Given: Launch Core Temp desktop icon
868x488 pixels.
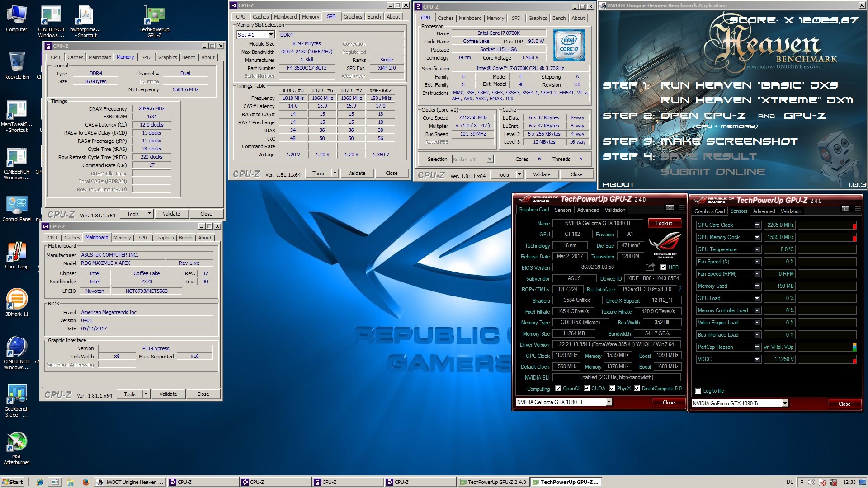Looking at the screenshot, I should 17,256.
